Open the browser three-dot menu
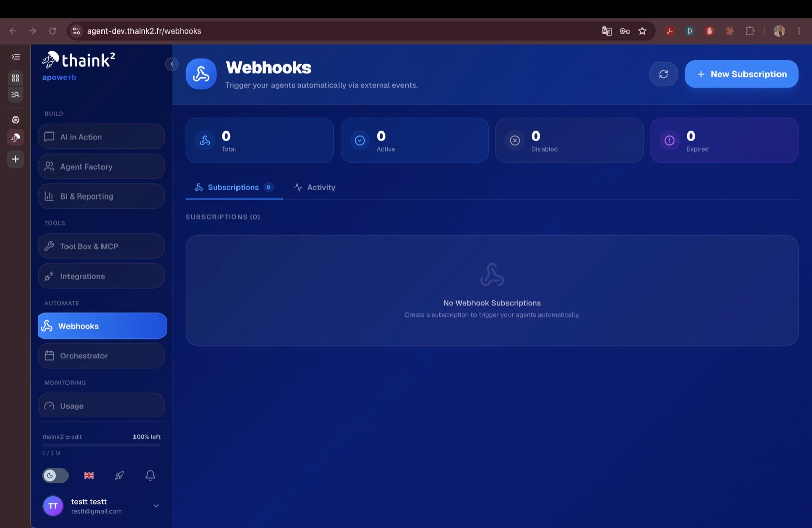The image size is (812, 528). coord(799,31)
